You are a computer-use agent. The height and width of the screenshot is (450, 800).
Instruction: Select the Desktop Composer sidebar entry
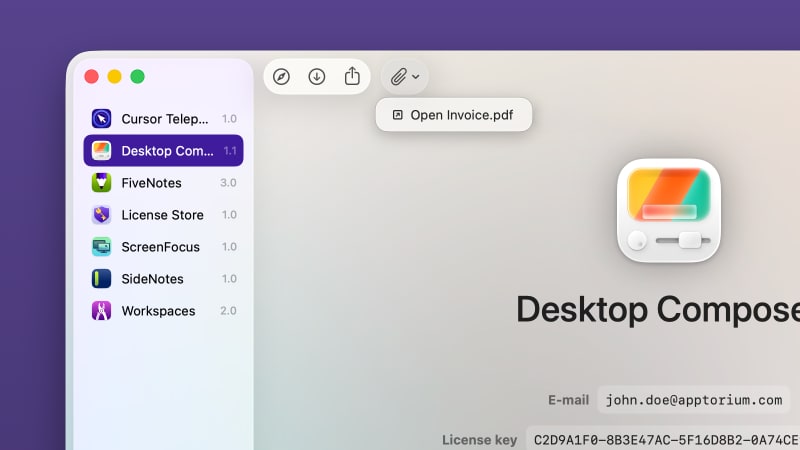pos(164,151)
